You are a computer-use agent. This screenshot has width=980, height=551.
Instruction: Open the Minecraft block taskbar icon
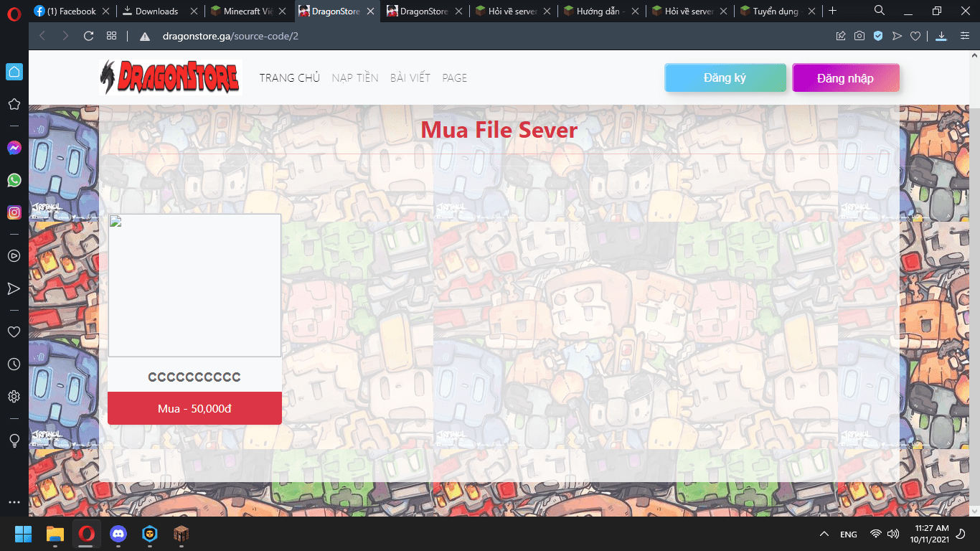[x=181, y=534]
